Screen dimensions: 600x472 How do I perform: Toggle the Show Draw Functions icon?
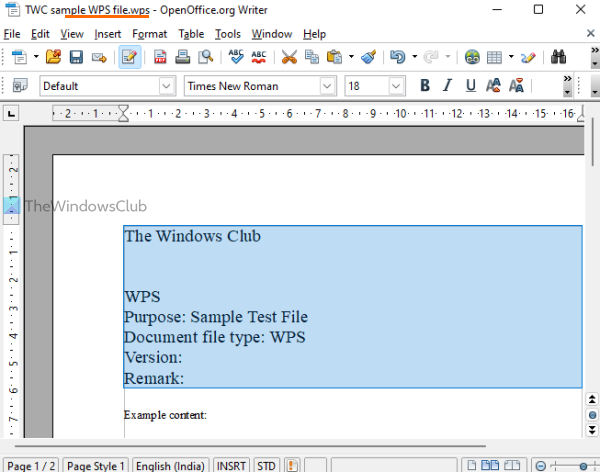[528, 57]
